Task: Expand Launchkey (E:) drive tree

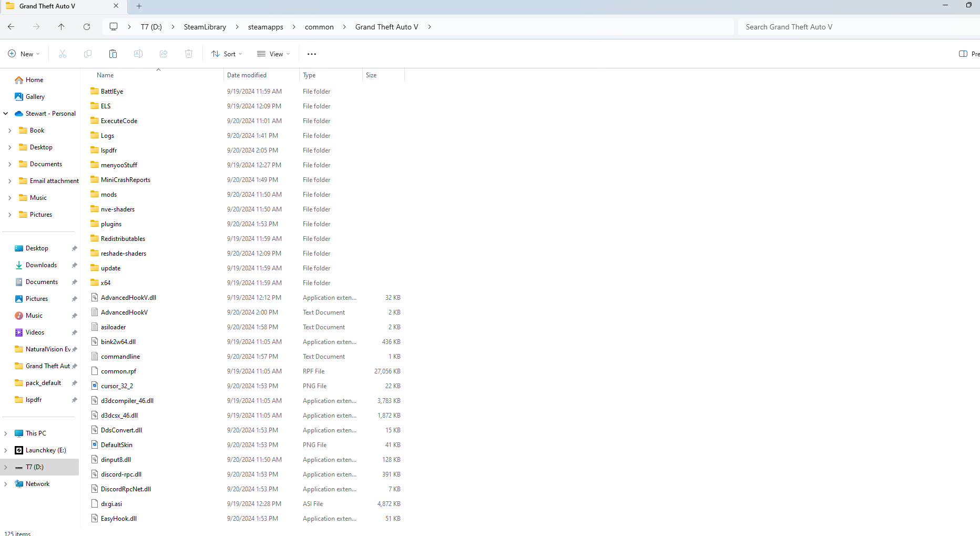Action: point(6,450)
